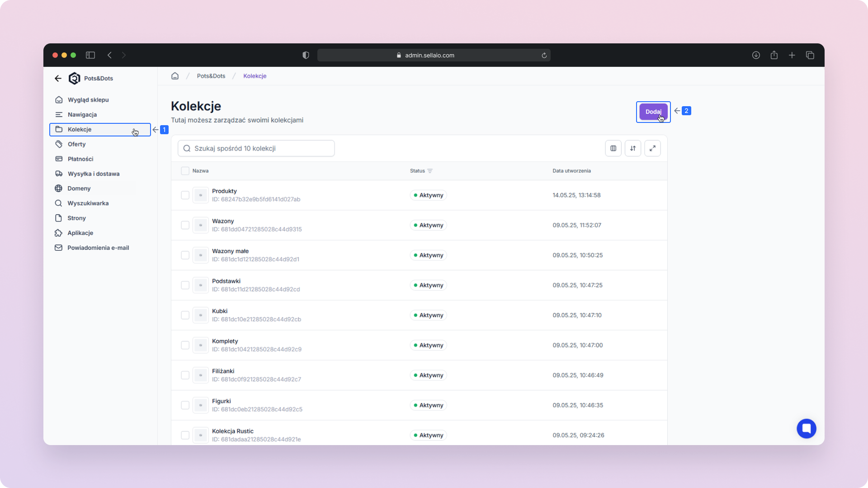868x488 pixels.
Task: Open the Status column filter
Action: pos(430,171)
